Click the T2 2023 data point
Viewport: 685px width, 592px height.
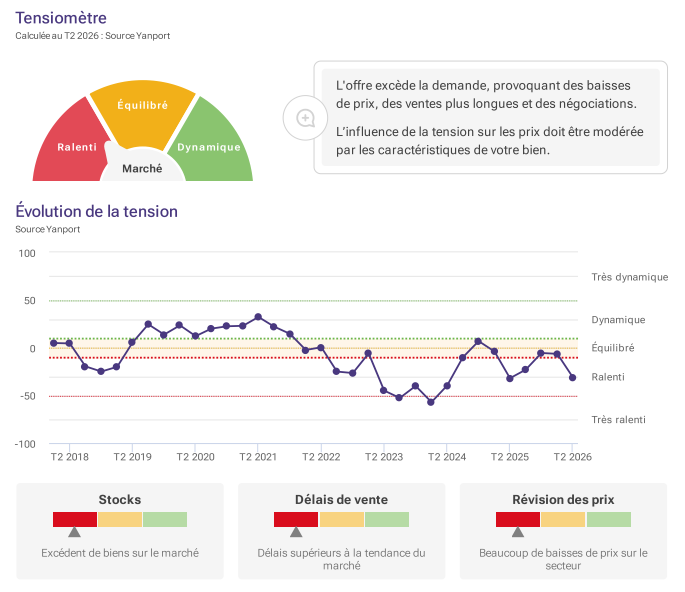tap(384, 390)
